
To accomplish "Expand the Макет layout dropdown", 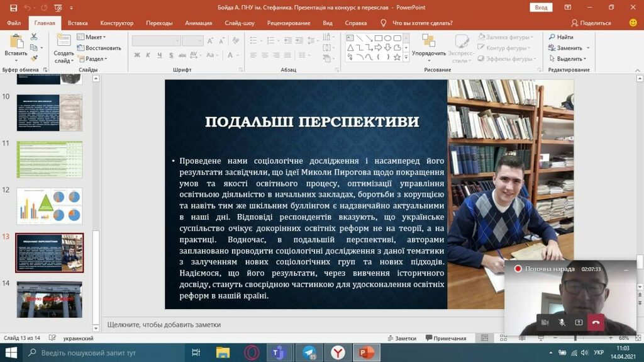I will (92, 37).
